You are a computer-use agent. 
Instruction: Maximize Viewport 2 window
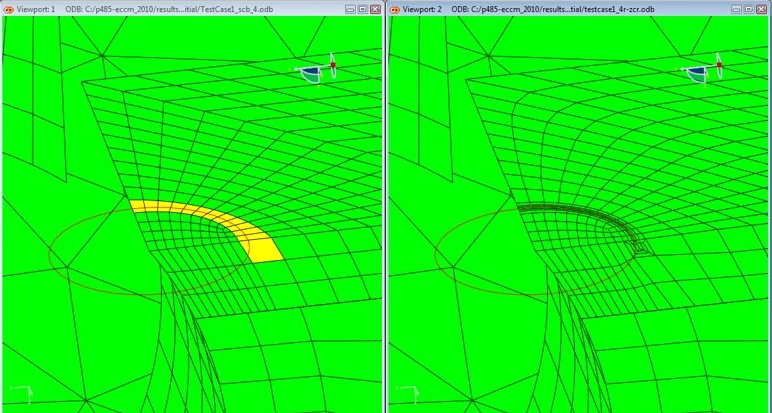(748, 8)
